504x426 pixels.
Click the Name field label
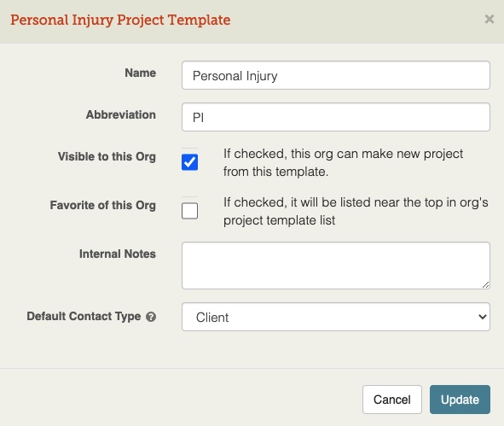click(x=141, y=73)
